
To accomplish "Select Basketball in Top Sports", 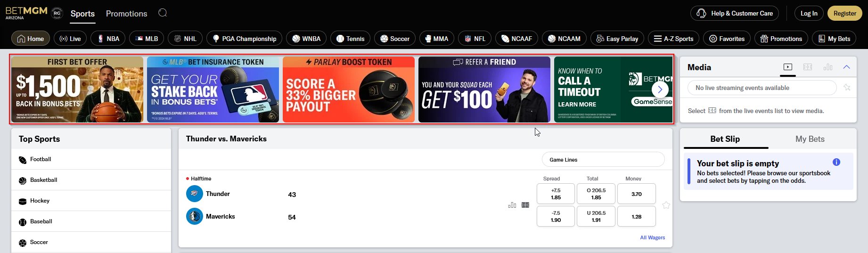I will coord(91,180).
